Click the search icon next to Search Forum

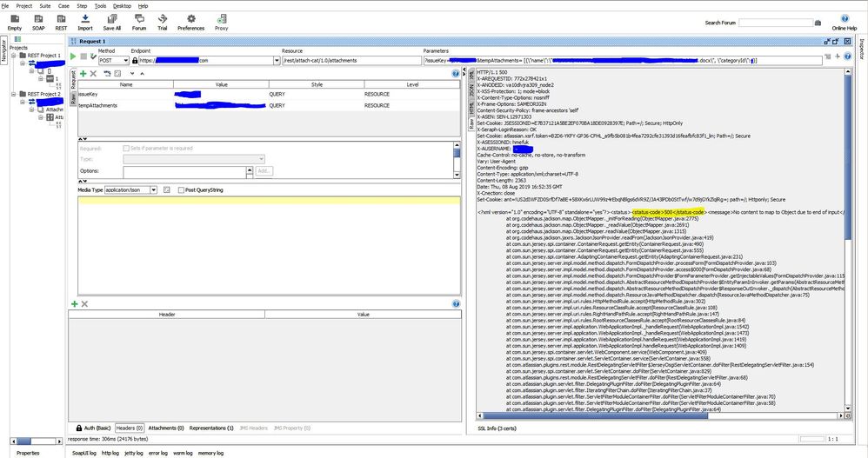818,23
